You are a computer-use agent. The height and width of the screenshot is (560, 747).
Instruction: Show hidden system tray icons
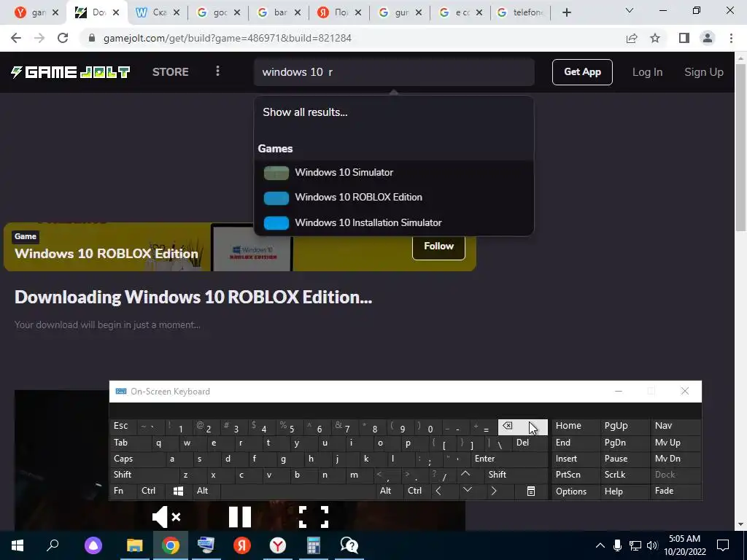click(x=600, y=545)
